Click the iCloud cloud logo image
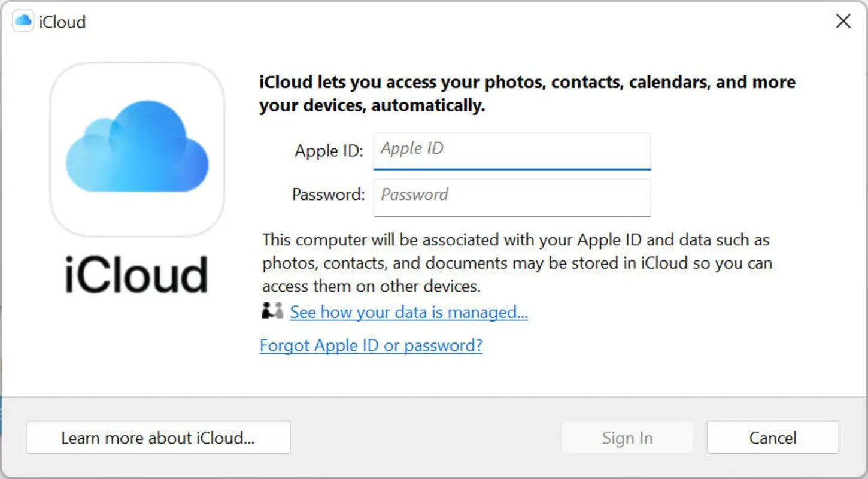The image size is (868, 479). click(x=136, y=148)
